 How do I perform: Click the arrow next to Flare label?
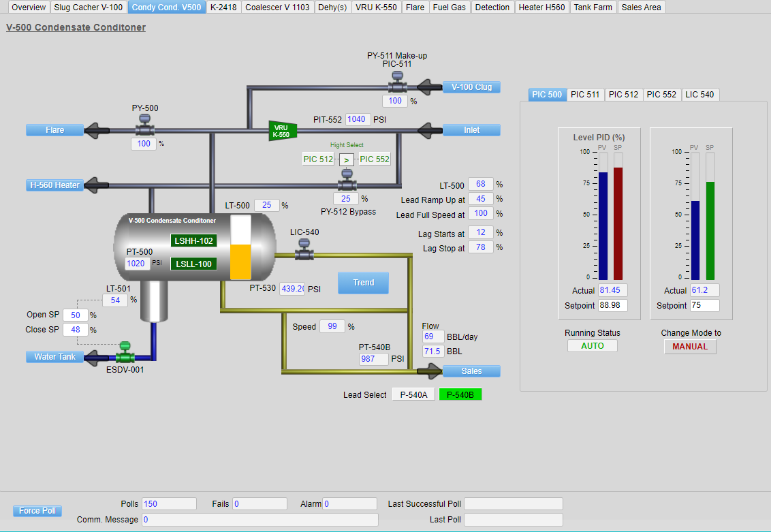click(97, 130)
